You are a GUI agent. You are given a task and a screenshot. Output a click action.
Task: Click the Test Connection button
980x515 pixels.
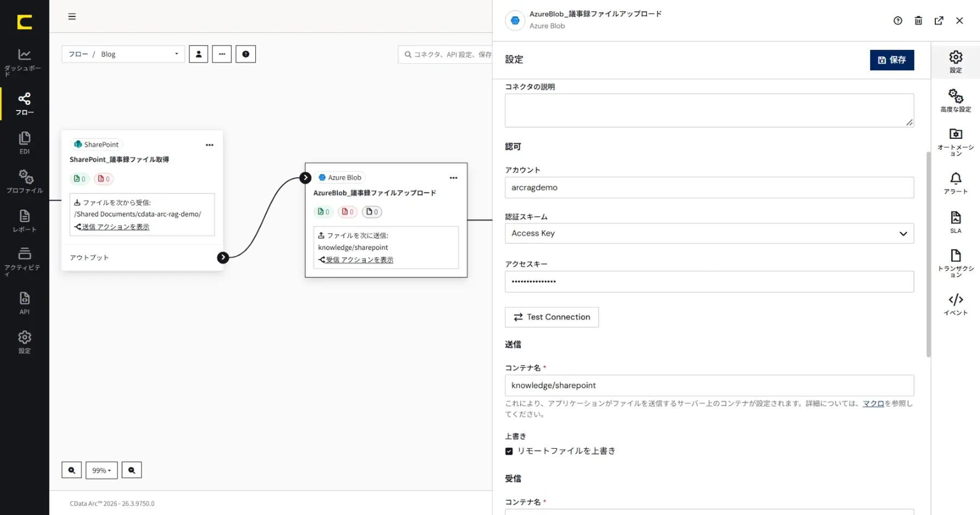pos(552,317)
